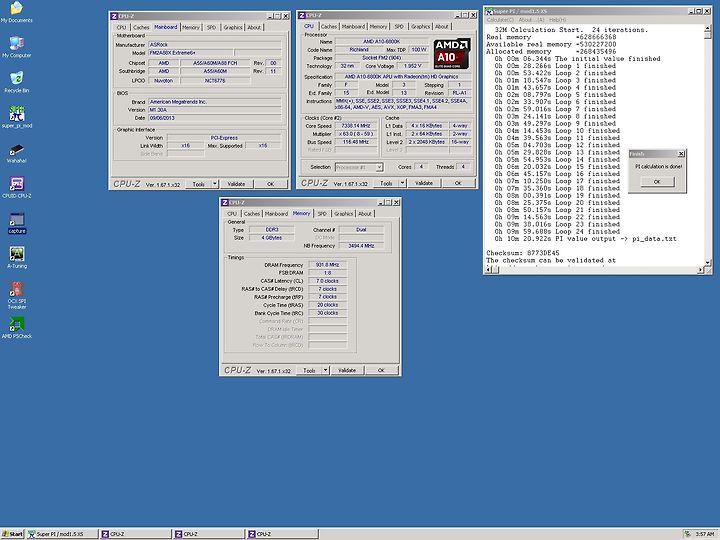This screenshot has width=720, height=540.
Task: Select the My Computer desktop icon
Action: click(x=17, y=46)
